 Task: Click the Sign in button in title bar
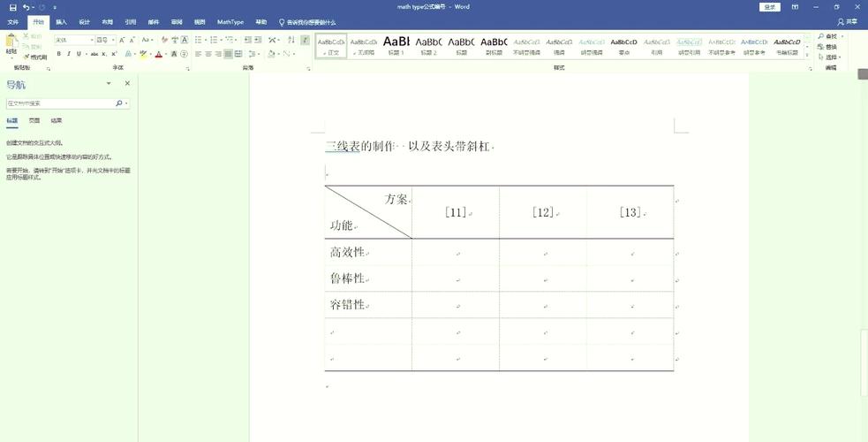pos(769,7)
